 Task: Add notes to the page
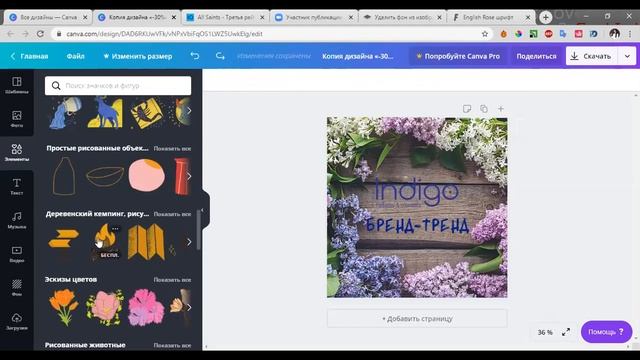click(467, 109)
